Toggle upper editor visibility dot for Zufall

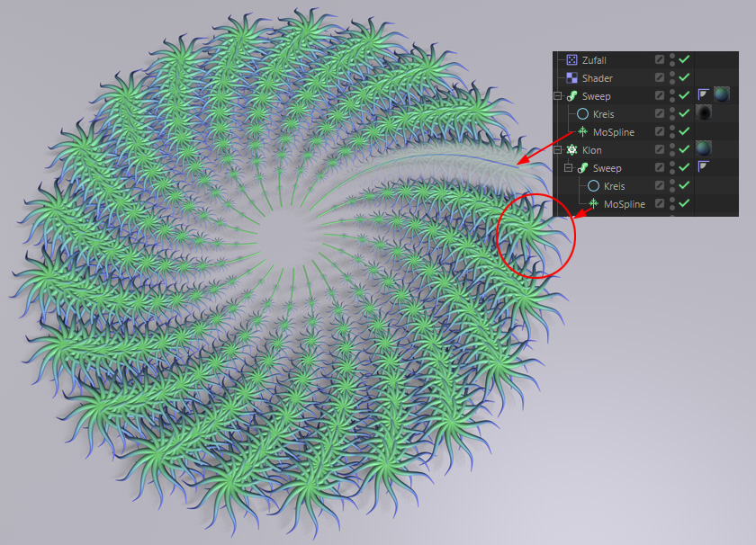(x=672, y=57)
